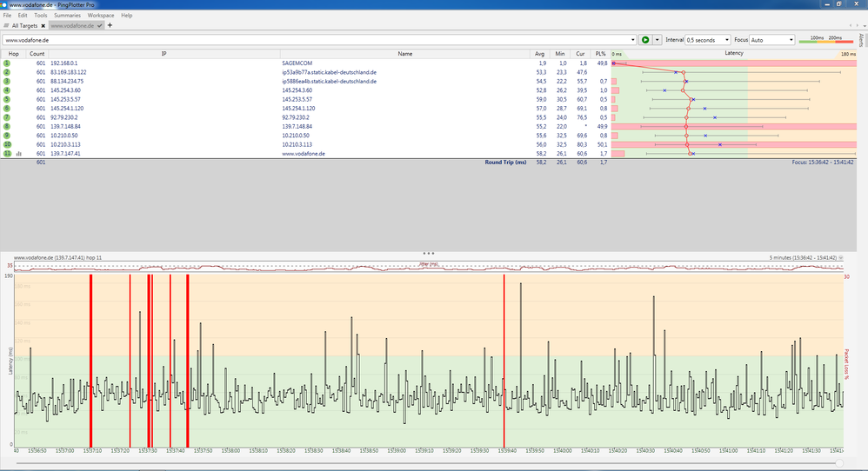Open the Tools menu

click(41, 16)
